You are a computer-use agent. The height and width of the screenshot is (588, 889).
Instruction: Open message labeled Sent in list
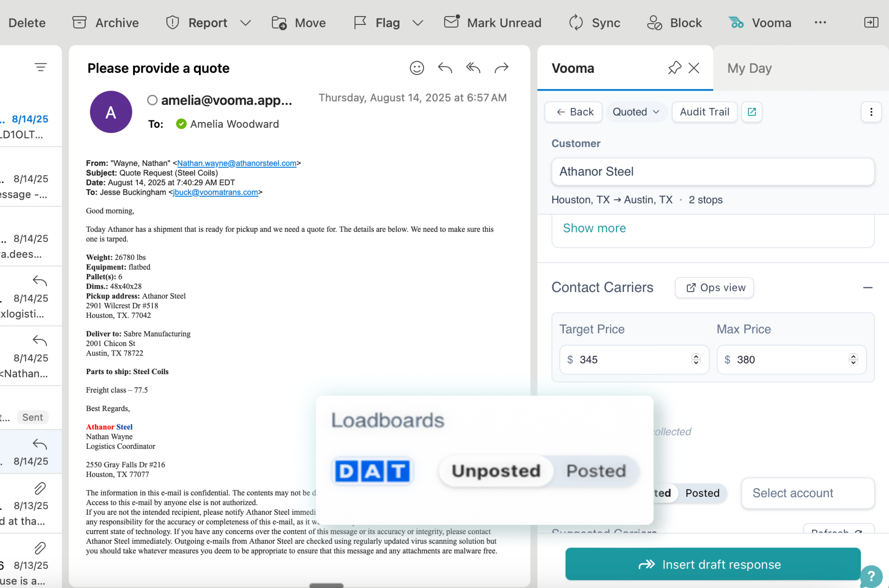click(31, 408)
